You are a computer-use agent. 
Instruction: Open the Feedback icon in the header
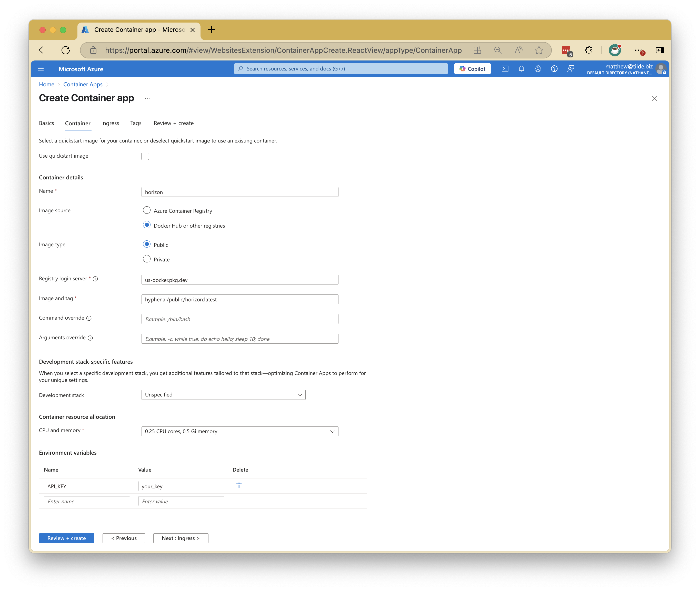[571, 69]
